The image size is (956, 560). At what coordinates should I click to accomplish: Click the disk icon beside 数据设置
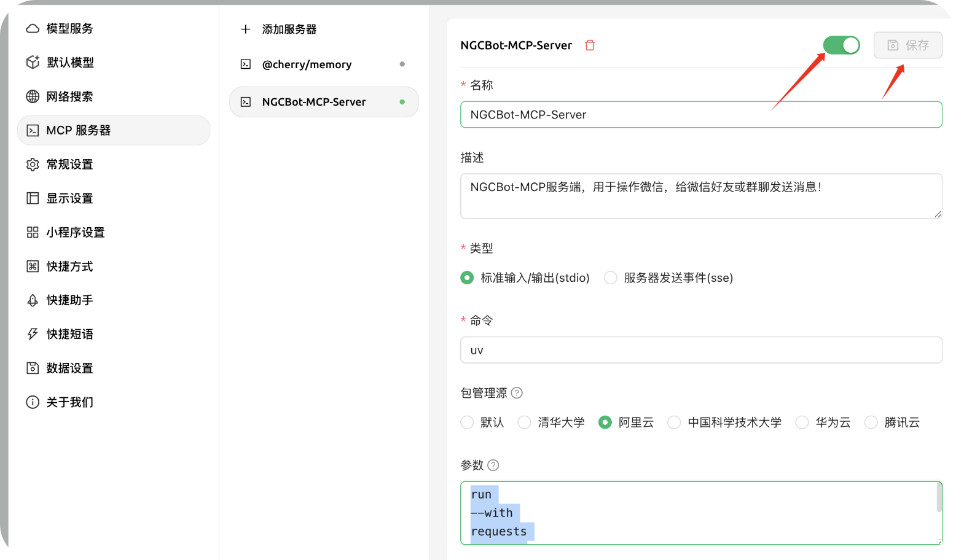[x=33, y=368]
